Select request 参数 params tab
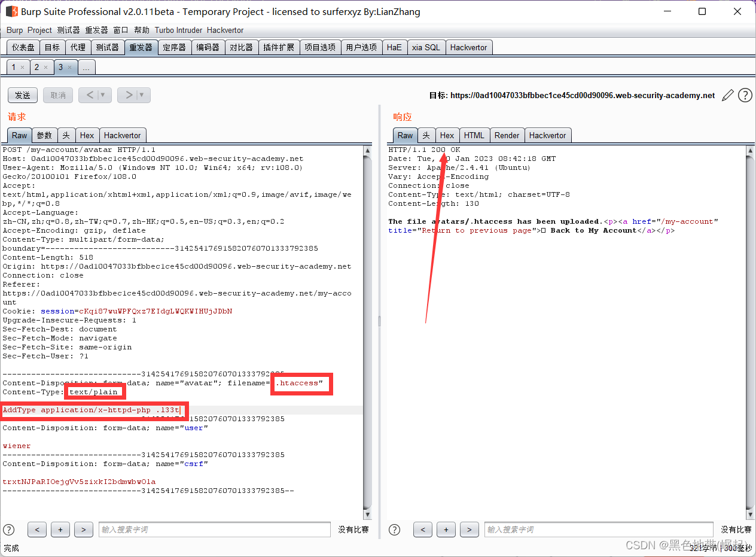 tap(45, 135)
